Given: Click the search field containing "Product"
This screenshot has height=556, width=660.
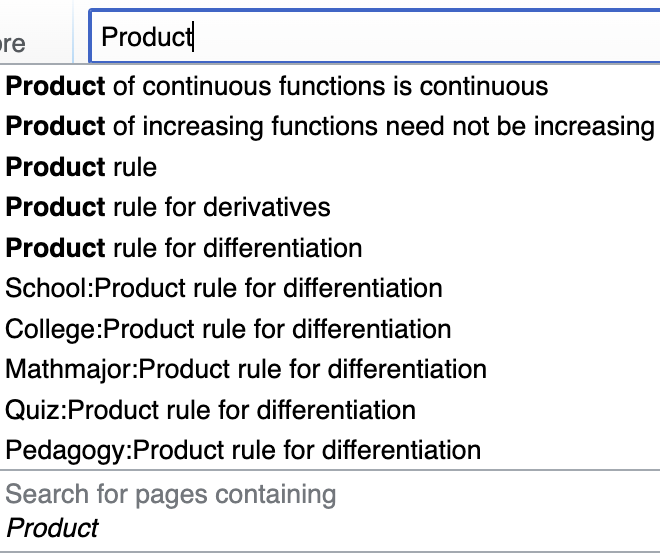Looking at the screenshot, I should point(370,38).
